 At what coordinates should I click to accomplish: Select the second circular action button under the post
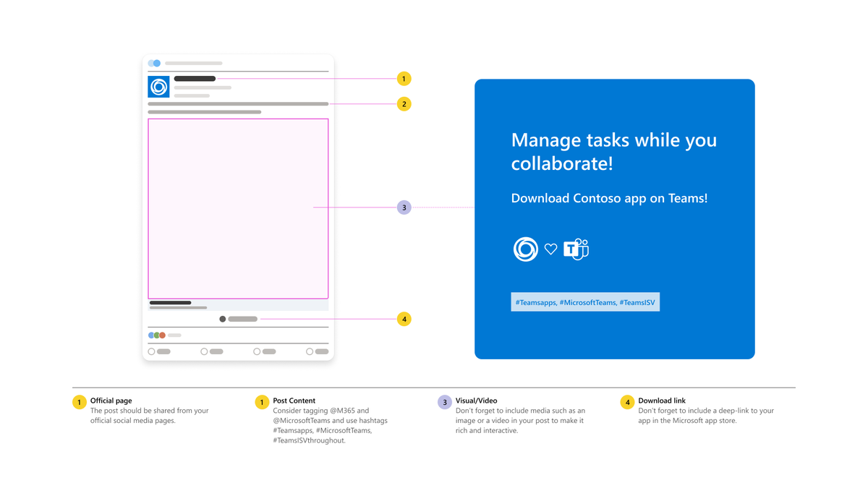coord(204,352)
